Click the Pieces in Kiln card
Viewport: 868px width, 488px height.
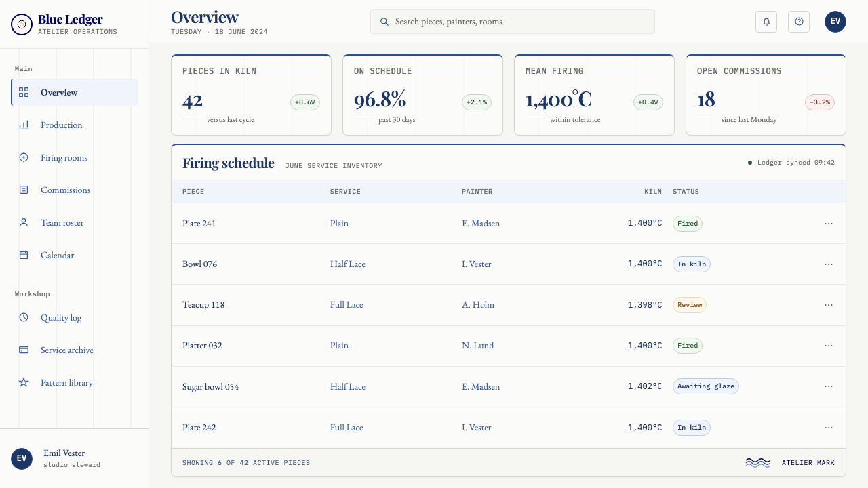point(251,95)
